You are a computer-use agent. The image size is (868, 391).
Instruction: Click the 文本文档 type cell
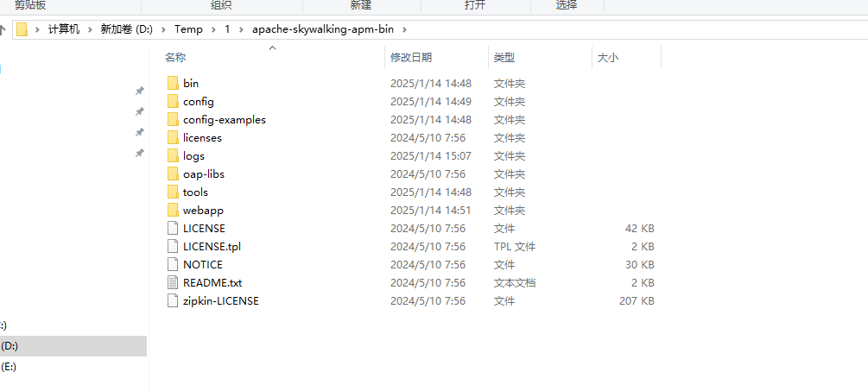514,283
